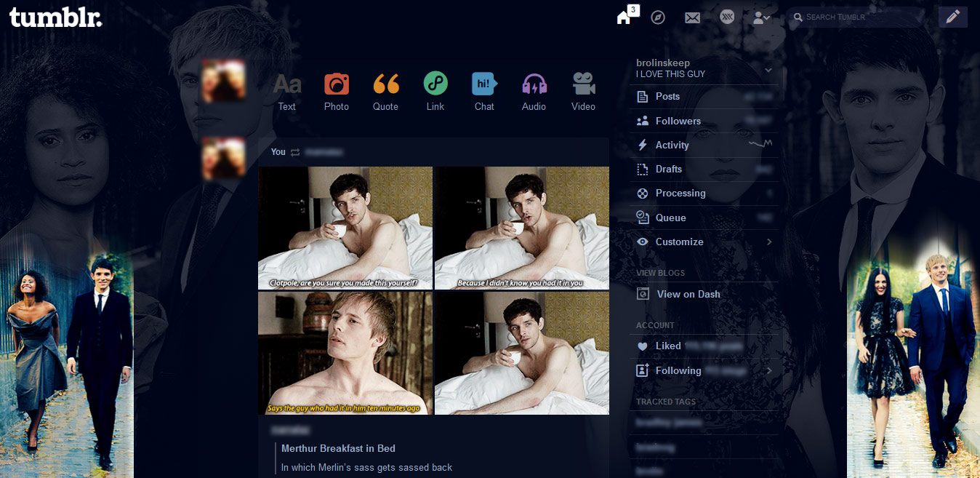The height and width of the screenshot is (478, 980).
Task: Click the Customize eye icon
Action: pos(642,242)
